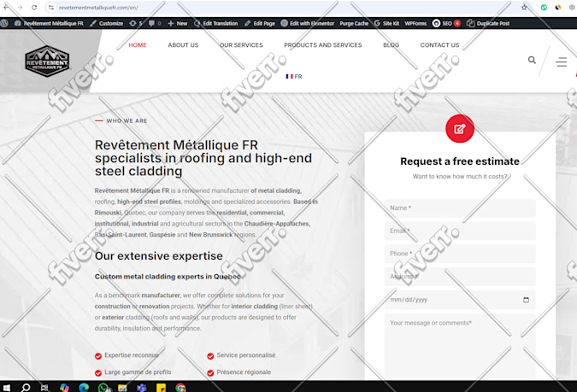Open site information icon in address bar

point(51,8)
